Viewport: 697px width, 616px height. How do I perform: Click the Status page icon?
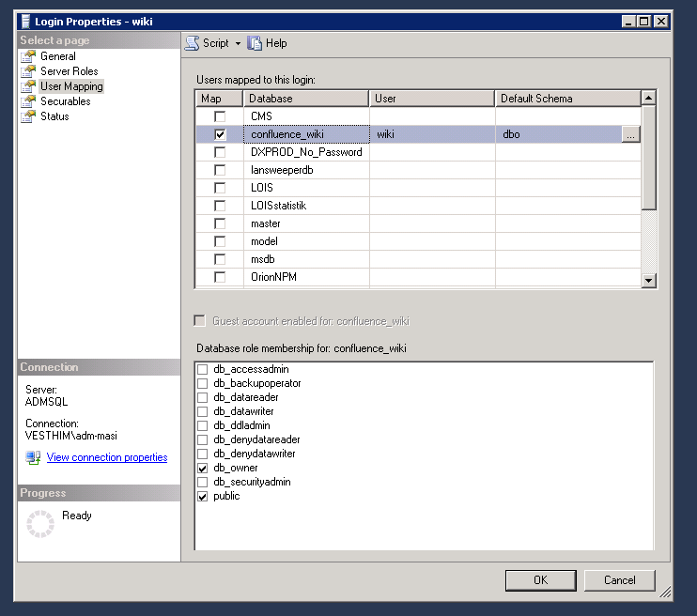[x=28, y=116]
